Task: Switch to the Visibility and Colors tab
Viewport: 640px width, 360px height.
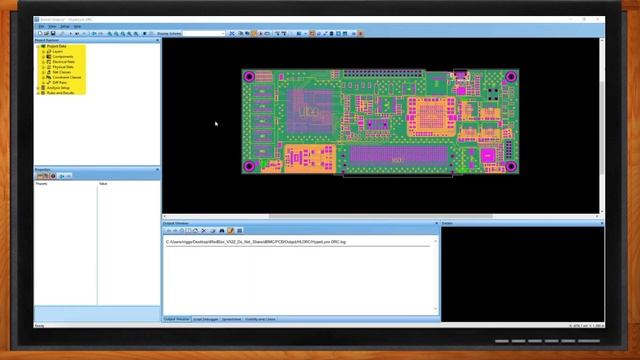Action: [x=260, y=319]
